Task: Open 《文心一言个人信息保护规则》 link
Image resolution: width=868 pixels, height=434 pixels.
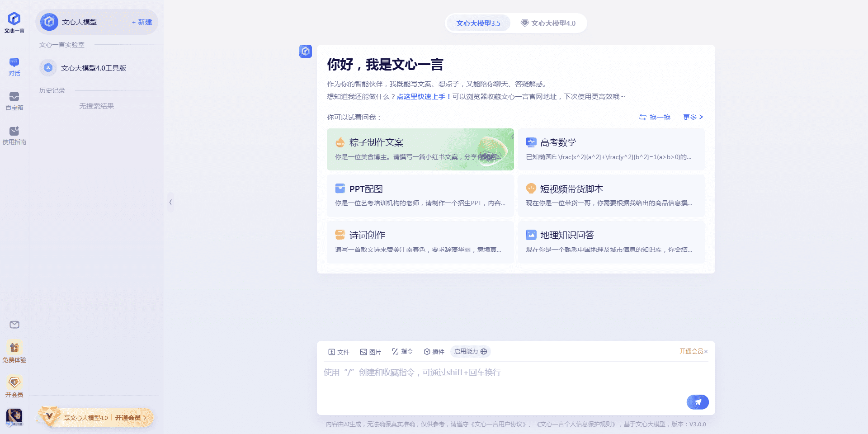Action: (576, 424)
